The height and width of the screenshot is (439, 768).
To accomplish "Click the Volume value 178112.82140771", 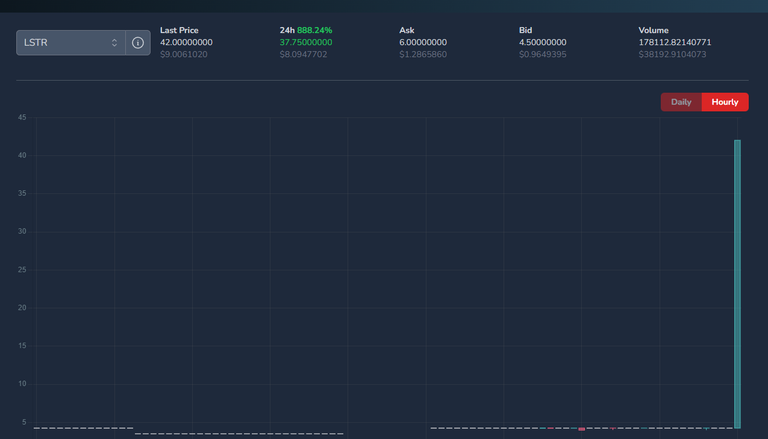I will click(x=675, y=42).
